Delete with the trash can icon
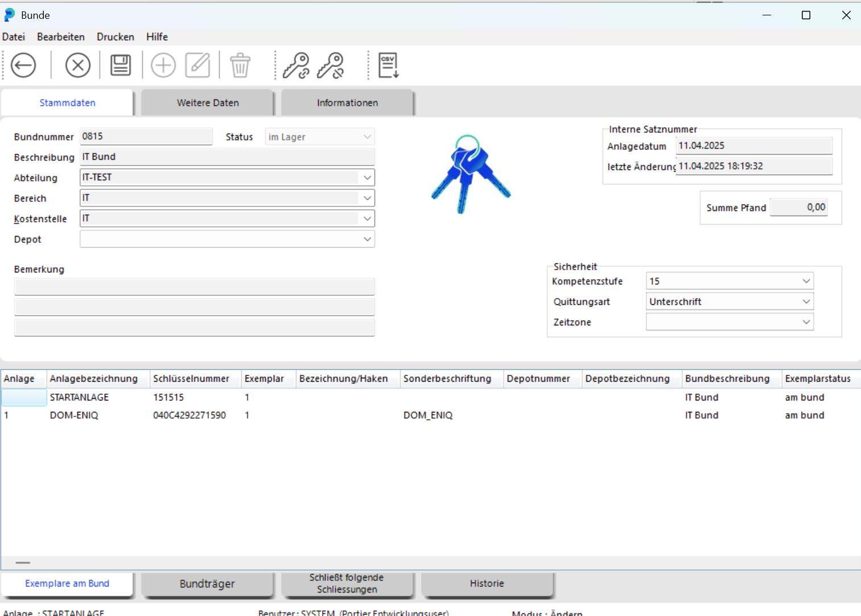 pos(240,65)
